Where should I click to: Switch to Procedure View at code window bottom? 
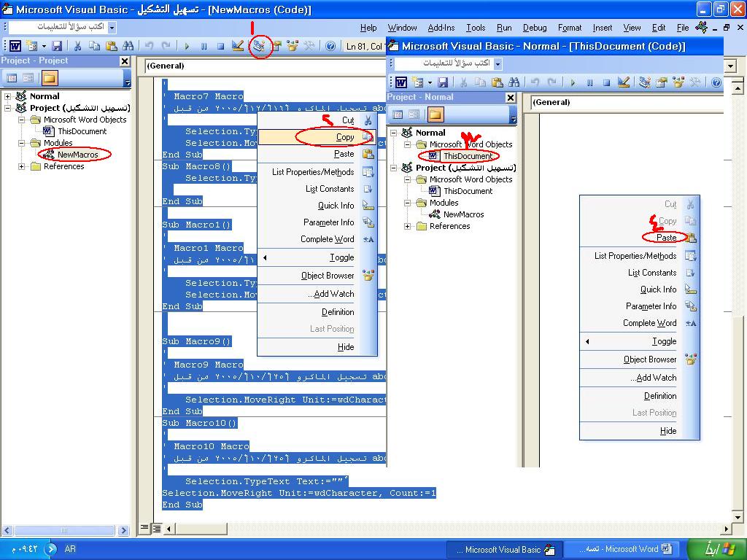144,528
